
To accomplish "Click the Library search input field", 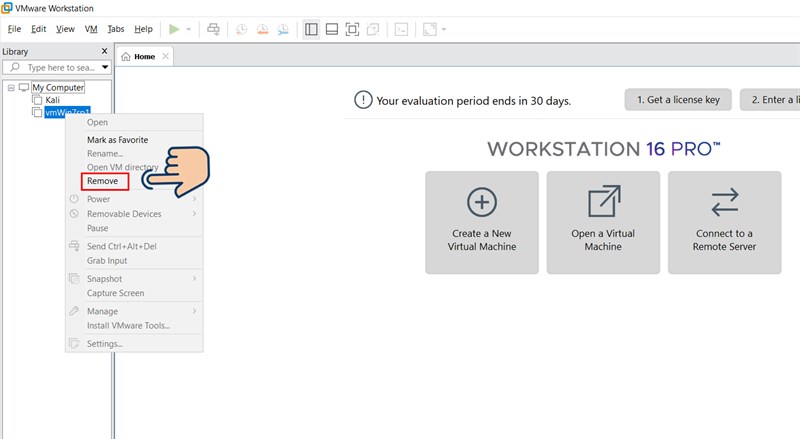I will (x=60, y=68).
